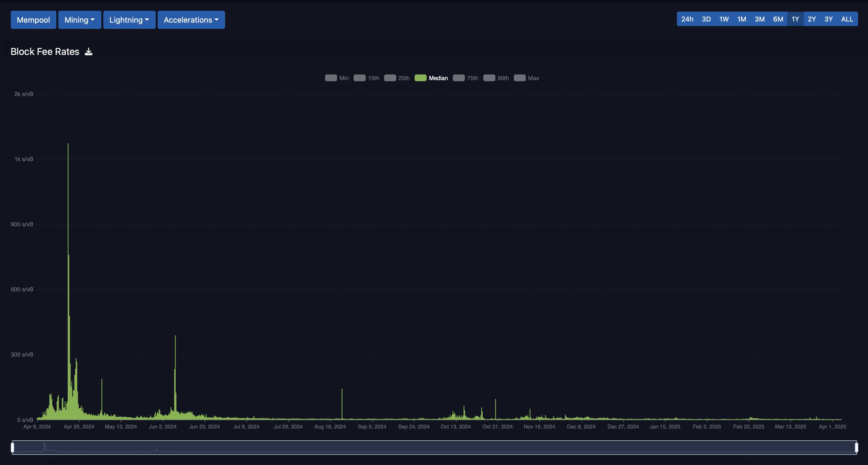868x465 pixels.
Task: Click the 'Nov 19, 2024' date label
Action: pos(540,426)
